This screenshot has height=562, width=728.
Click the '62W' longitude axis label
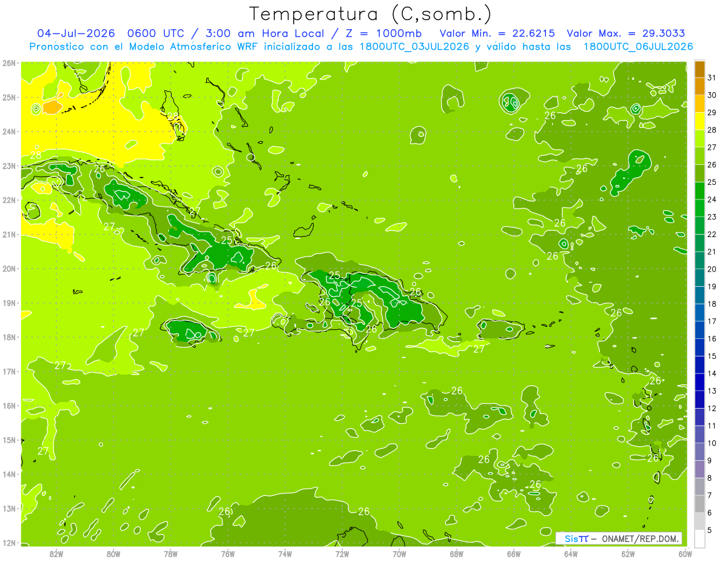(628, 553)
